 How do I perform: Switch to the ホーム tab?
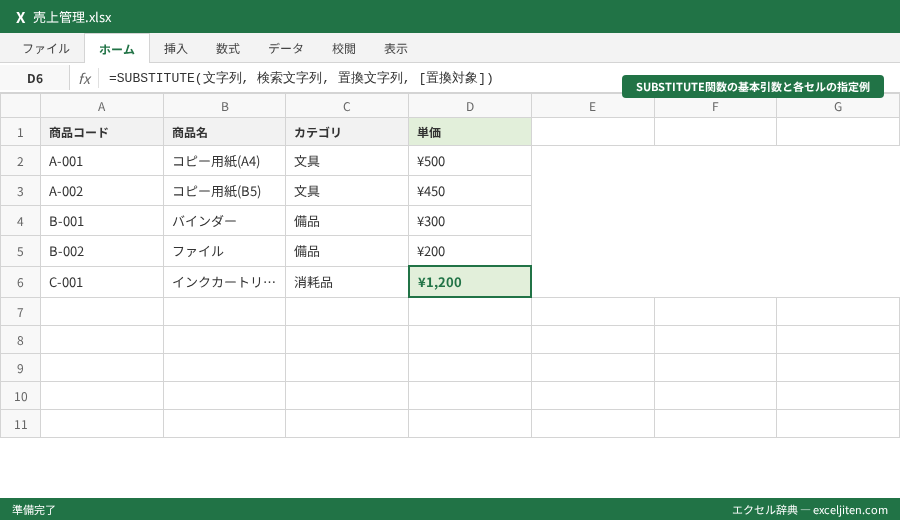(x=117, y=49)
